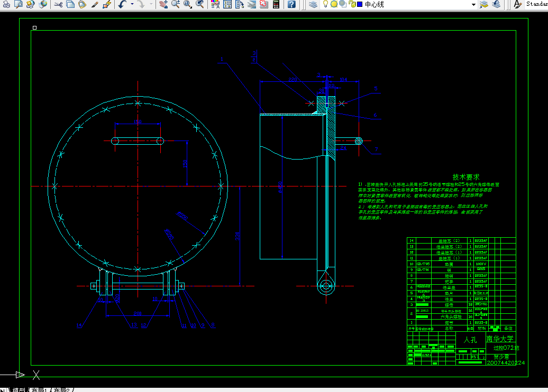The width and height of the screenshot is (548, 392).
Task: Open Plot Preview from the toolbar
Action: (x=19, y=4)
